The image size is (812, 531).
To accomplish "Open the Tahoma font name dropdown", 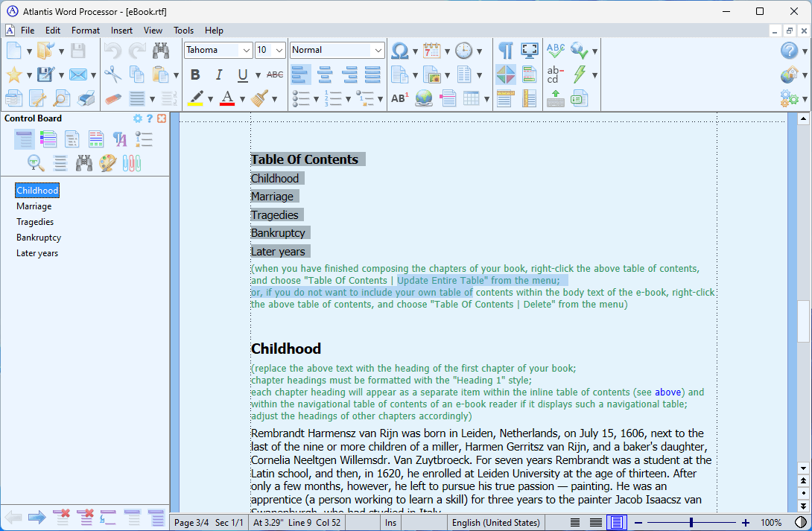I will (247, 50).
